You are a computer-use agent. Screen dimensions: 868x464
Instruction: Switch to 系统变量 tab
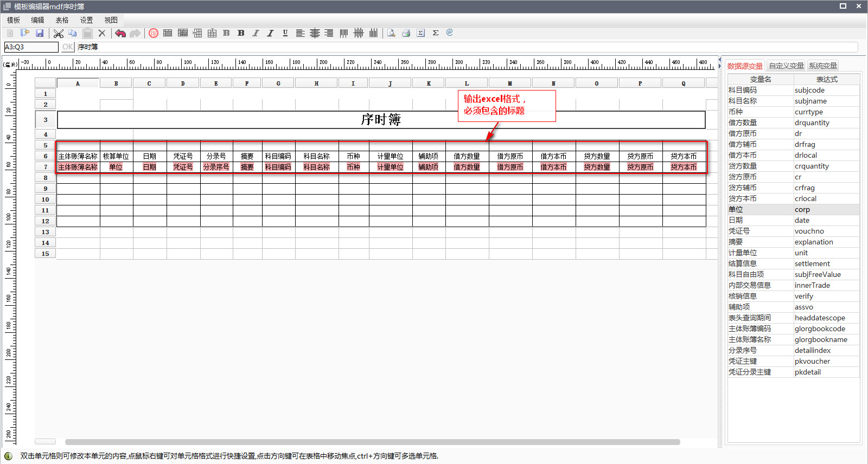coord(823,66)
